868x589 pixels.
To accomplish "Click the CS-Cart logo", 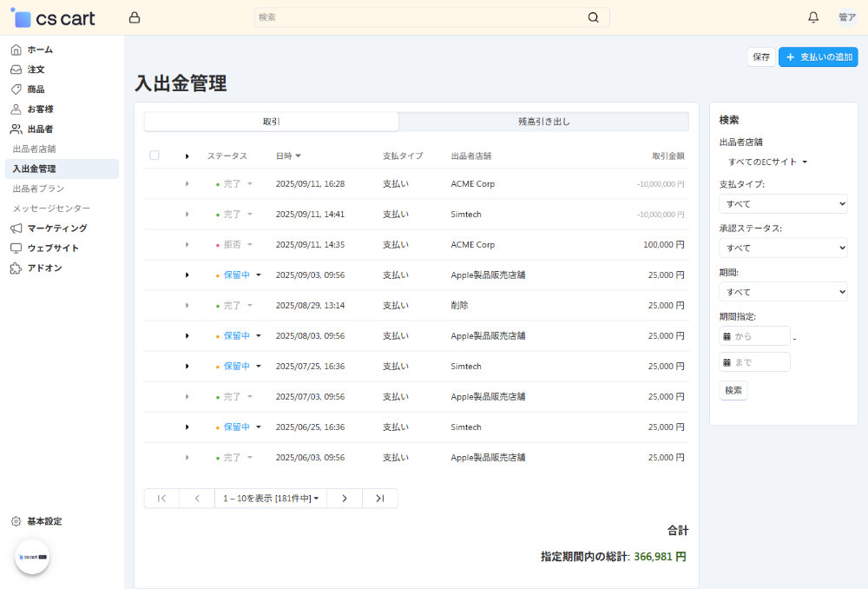I will click(x=53, y=18).
